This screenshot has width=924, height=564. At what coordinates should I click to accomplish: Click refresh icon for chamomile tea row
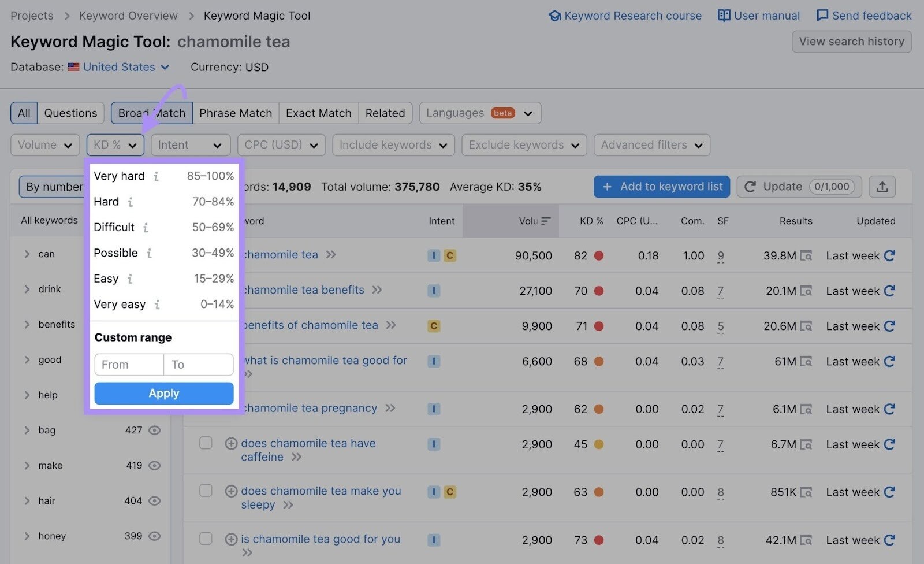click(889, 255)
